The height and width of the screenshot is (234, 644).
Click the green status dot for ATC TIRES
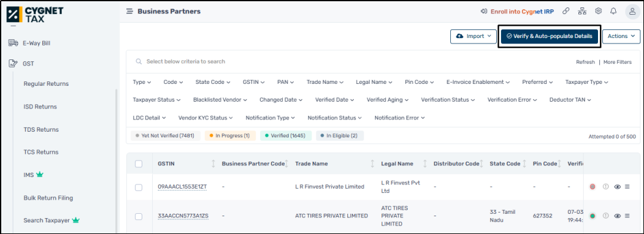coord(592,216)
